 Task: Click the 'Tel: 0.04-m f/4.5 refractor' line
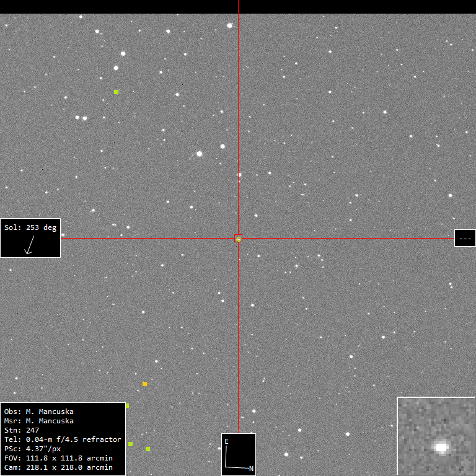(62, 439)
